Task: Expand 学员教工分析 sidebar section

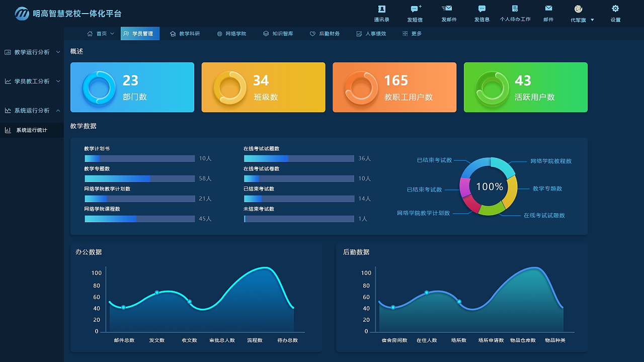Action: (x=32, y=81)
